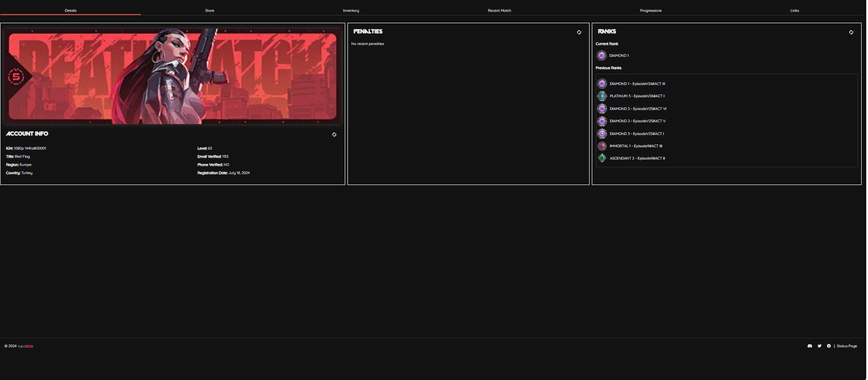Open the Progressions tab
This screenshot has width=868, height=380.
tap(651, 10)
